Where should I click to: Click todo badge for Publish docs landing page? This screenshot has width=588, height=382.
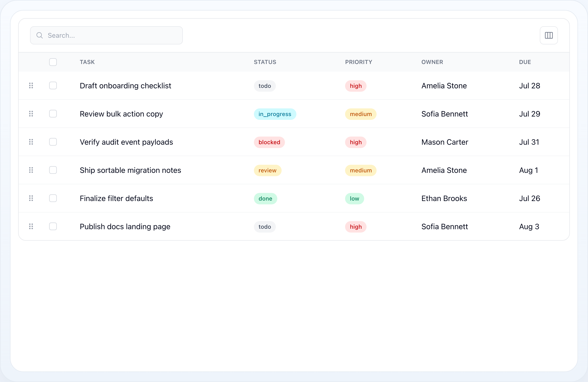265,227
